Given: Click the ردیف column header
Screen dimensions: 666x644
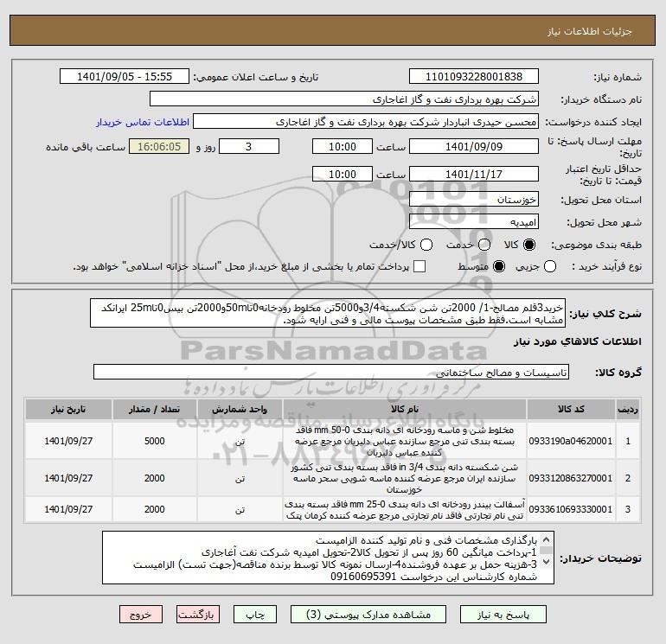Looking at the screenshot, I should [628, 409].
